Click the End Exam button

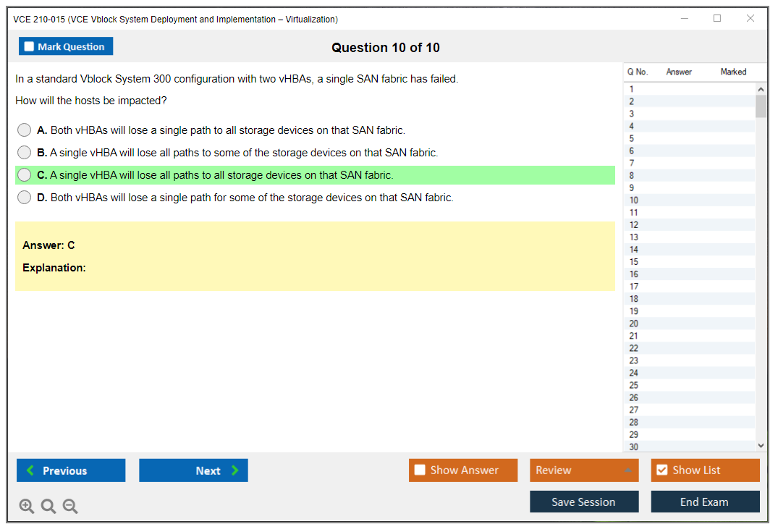[705, 502]
